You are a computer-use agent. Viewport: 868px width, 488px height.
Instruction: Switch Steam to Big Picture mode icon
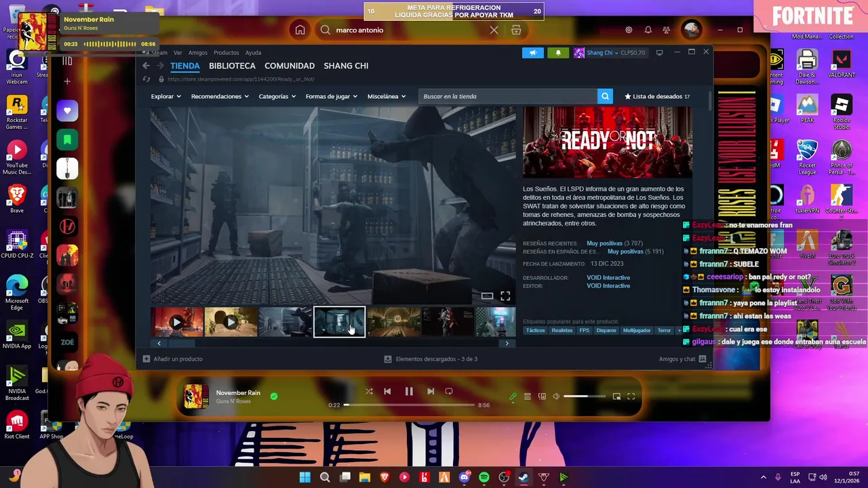pos(659,52)
